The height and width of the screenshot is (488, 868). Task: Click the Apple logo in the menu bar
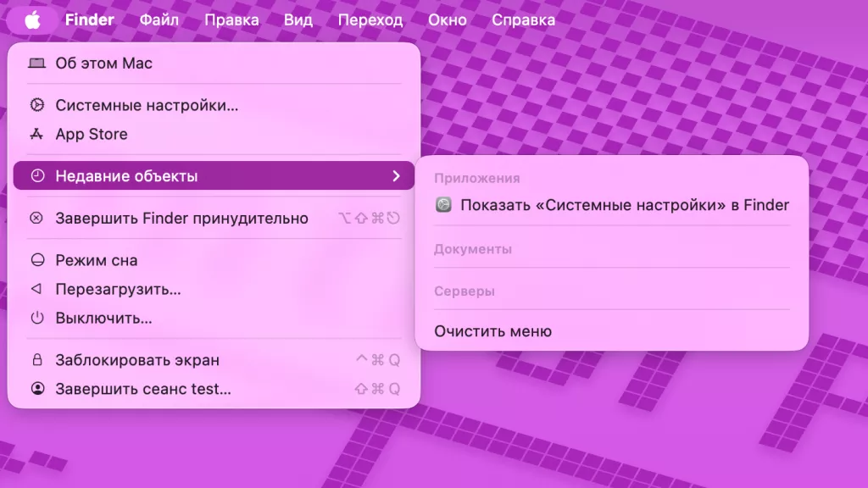[x=32, y=19]
